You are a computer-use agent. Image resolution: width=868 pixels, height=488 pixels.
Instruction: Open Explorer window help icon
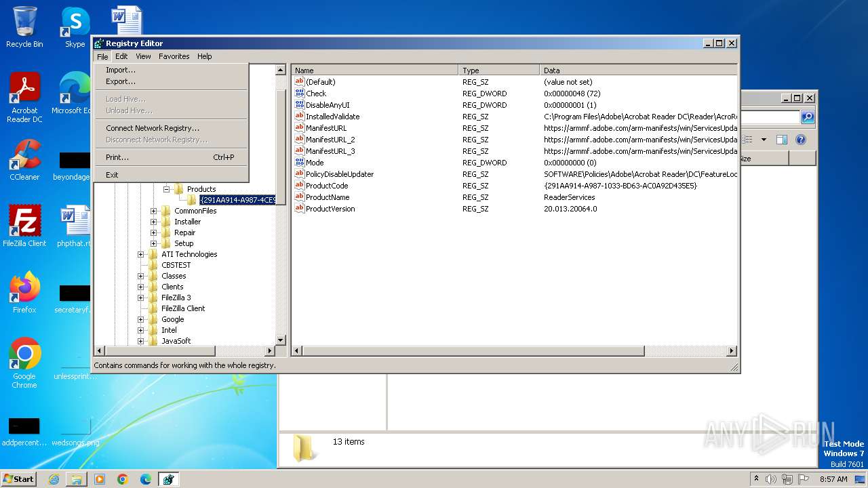[x=801, y=140]
